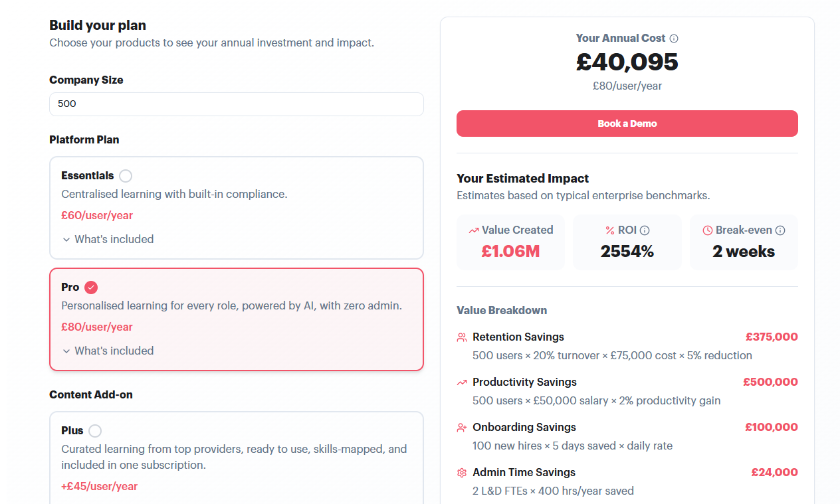Click the info icon next to Break-even
The image size is (840, 504).
point(780,230)
